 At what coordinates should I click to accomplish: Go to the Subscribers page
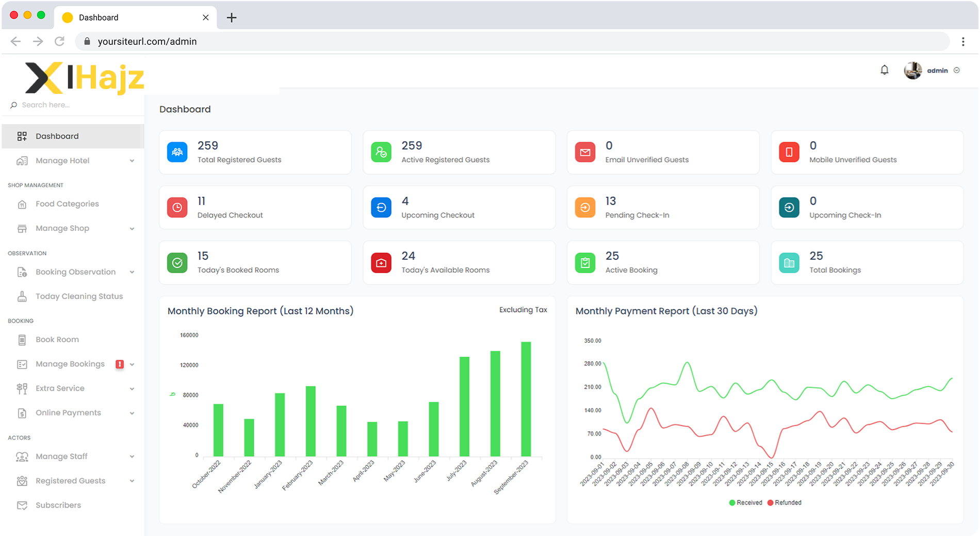point(58,505)
